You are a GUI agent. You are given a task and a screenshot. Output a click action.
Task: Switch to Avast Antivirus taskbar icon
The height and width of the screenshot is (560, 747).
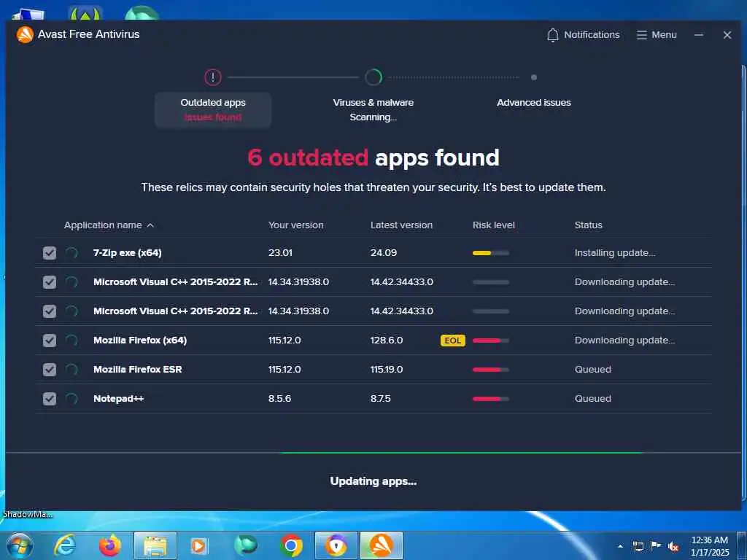(382, 545)
